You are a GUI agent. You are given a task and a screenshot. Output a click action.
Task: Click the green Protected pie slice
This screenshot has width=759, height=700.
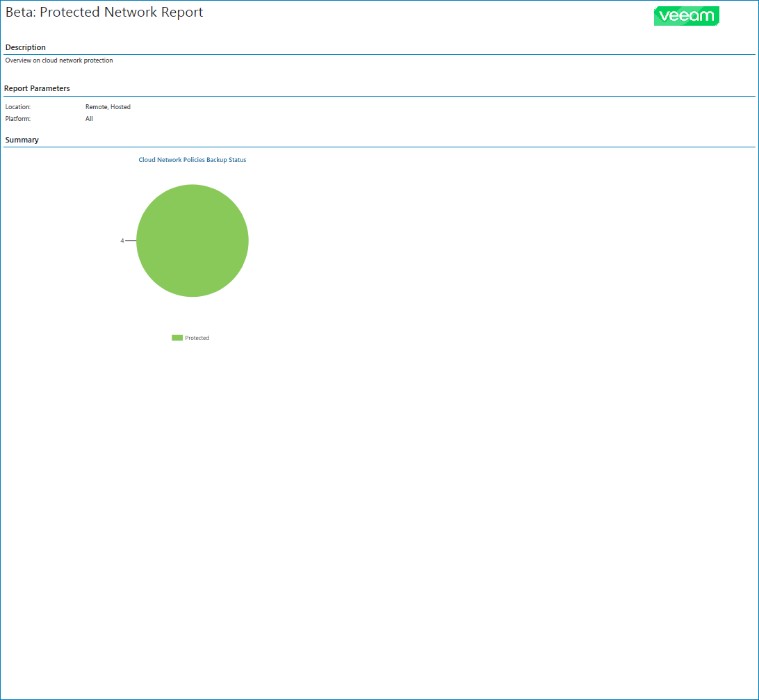193,241
